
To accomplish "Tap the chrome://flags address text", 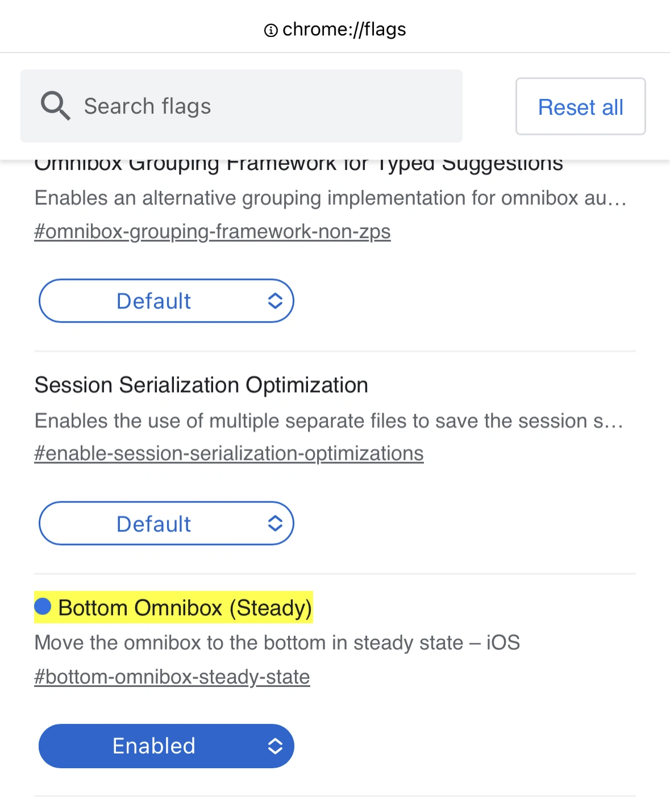I will [x=344, y=30].
